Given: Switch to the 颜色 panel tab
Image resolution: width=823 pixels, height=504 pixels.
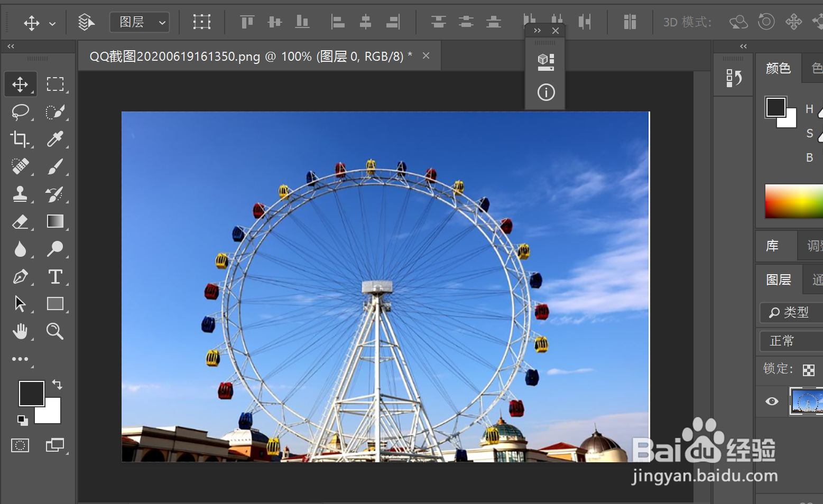Looking at the screenshot, I should 778,68.
